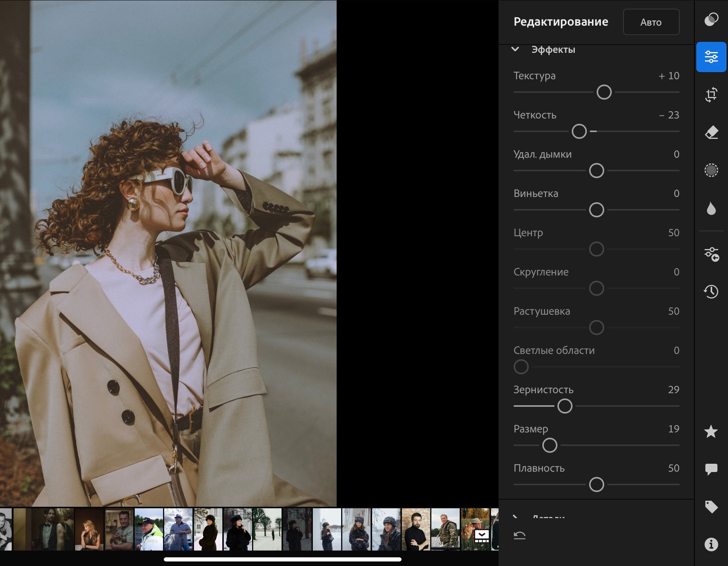Show photo info panel
The image size is (728, 566).
[x=711, y=544]
